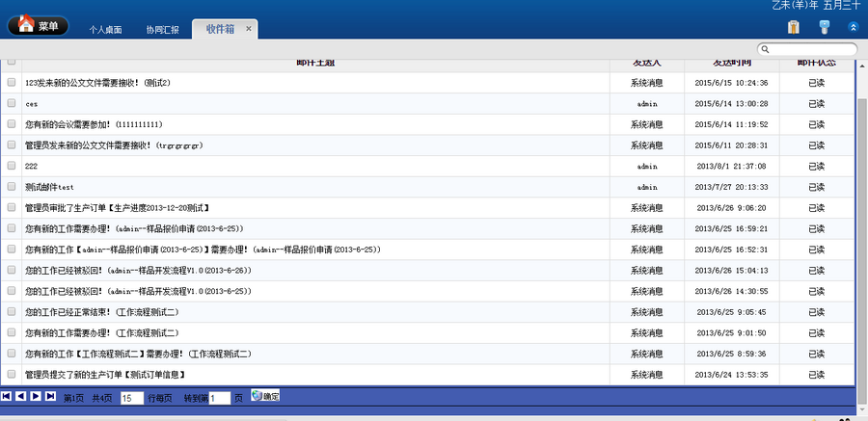Open mail 您的工作已经正常结束 (工作流程测试二)

(102, 312)
